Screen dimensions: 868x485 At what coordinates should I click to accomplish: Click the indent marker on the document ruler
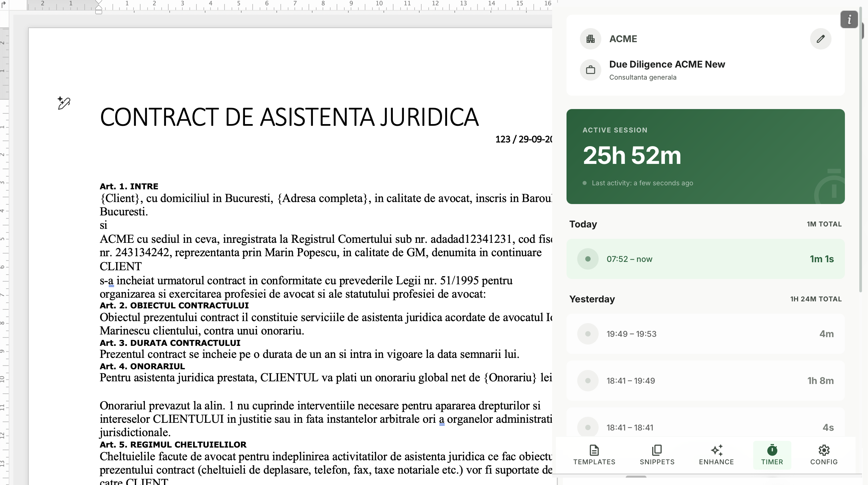coord(99,7)
